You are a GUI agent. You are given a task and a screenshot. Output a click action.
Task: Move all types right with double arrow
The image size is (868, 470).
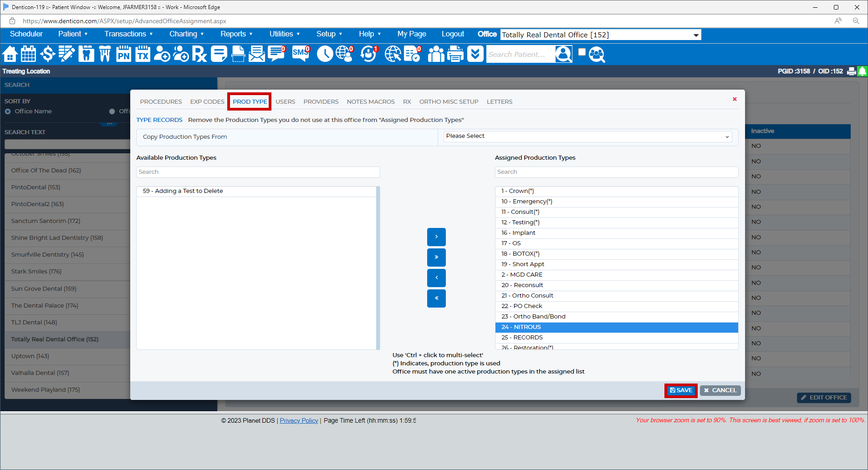pos(436,258)
